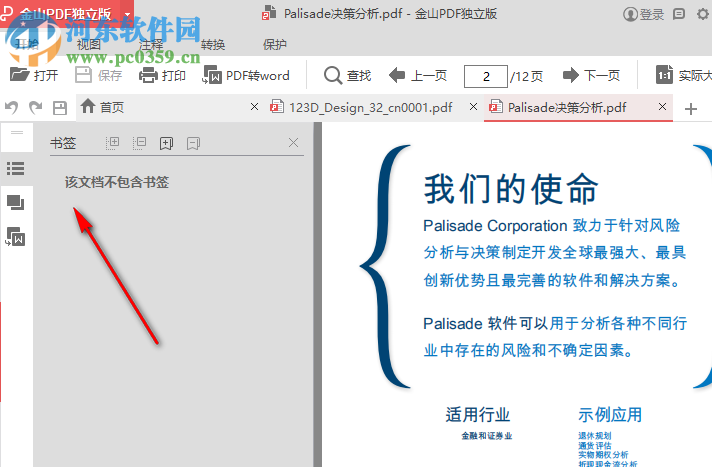
Task: Click the save disk icon beside redo
Action: click(x=60, y=108)
